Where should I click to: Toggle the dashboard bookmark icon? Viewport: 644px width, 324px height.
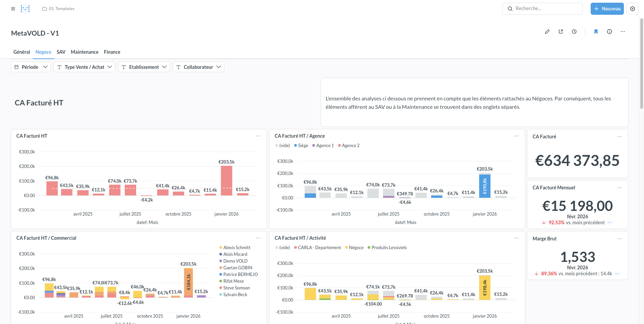596,32
